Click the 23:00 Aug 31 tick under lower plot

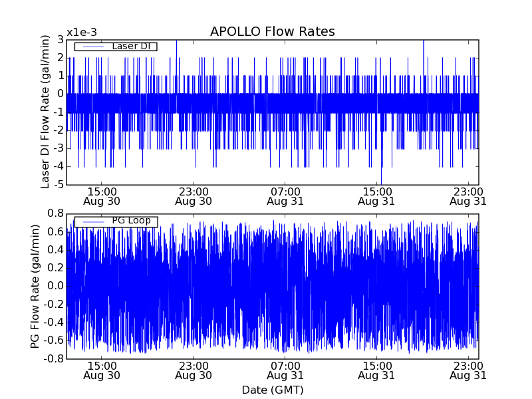467,370
